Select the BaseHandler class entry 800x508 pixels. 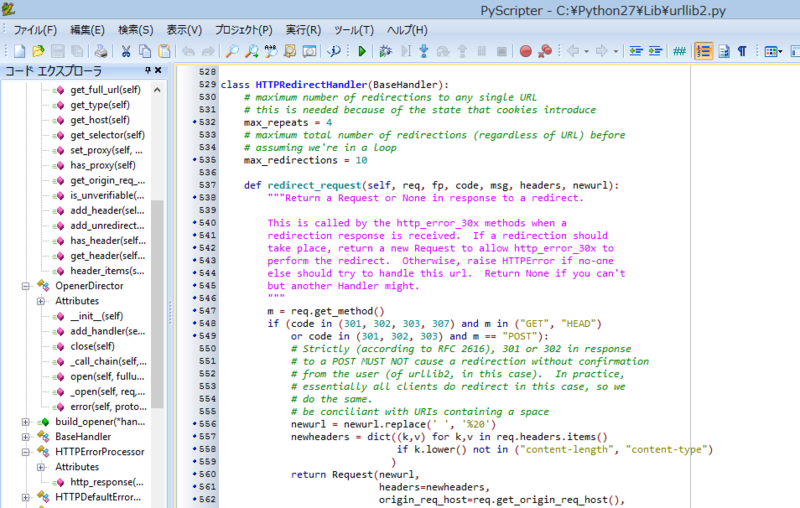(x=83, y=437)
